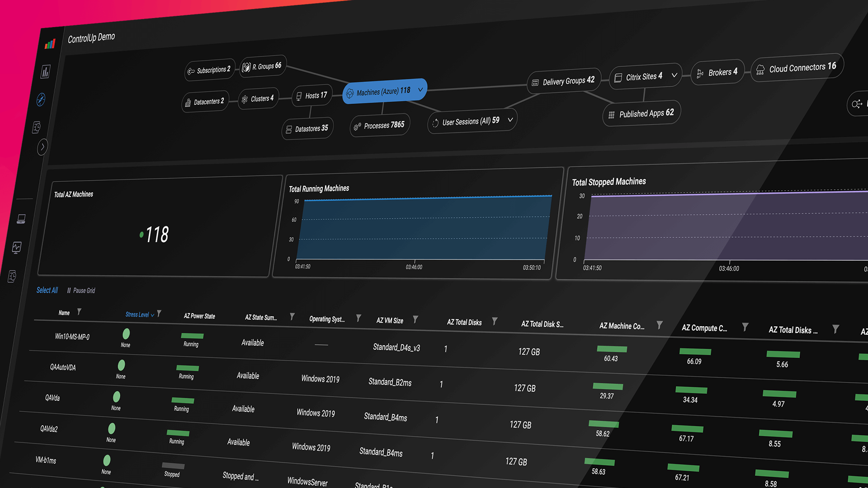Select the Subscriptions 2 node
This screenshot has width=868, height=488.
pyautogui.click(x=210, y=70)
